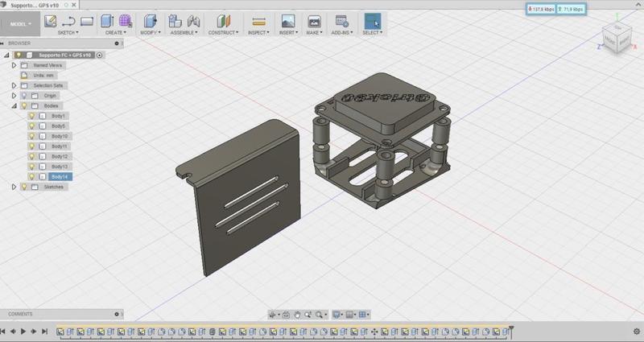644x342 pixels.
Task: Select Body12 in the browser tree
Action: [x=59, y=156]
